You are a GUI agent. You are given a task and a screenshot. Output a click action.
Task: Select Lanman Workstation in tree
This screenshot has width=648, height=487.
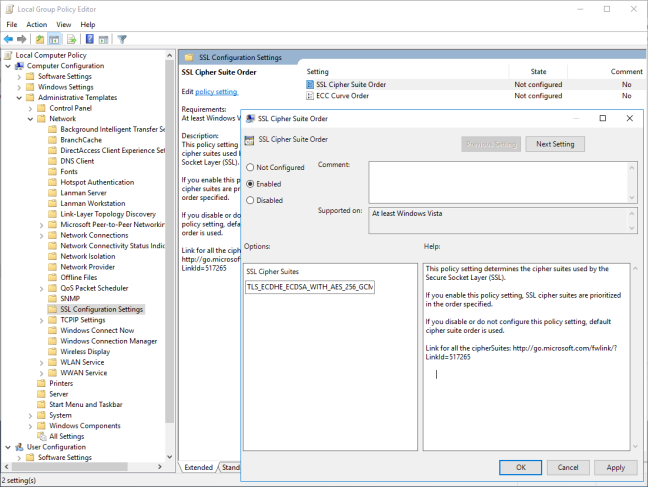click(x=93, y=203)
